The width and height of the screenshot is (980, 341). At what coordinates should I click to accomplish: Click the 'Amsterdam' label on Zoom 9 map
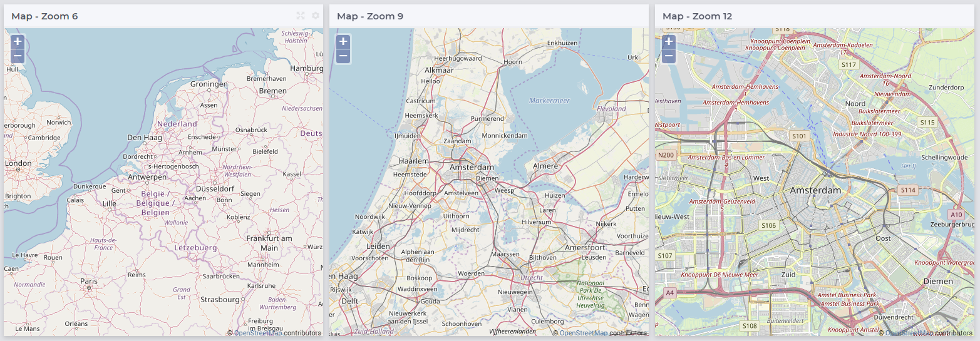pos(472,167)
